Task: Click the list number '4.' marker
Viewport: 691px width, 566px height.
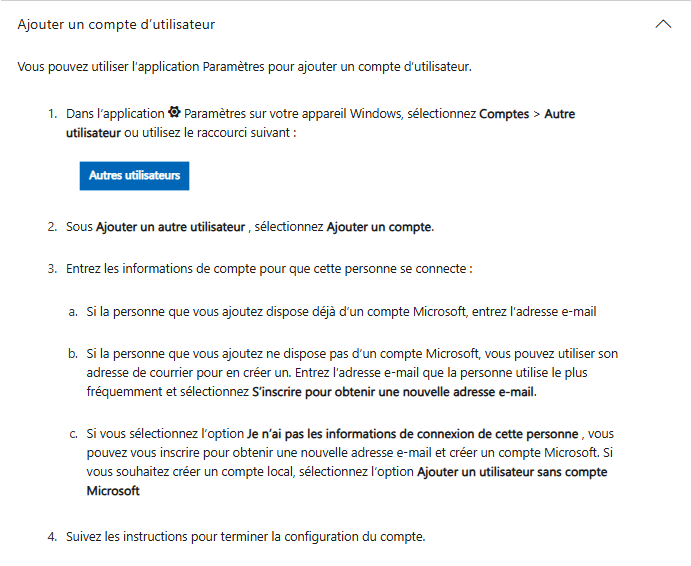Action: click(52, 537)
